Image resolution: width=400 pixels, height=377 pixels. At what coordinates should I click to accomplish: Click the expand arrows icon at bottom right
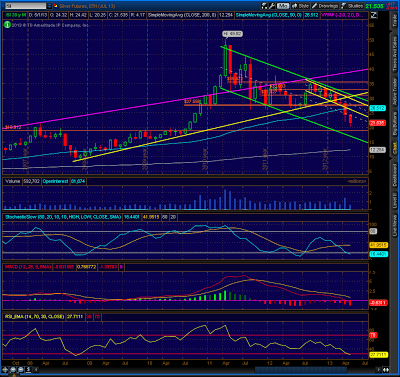click(x=386, y=370)
